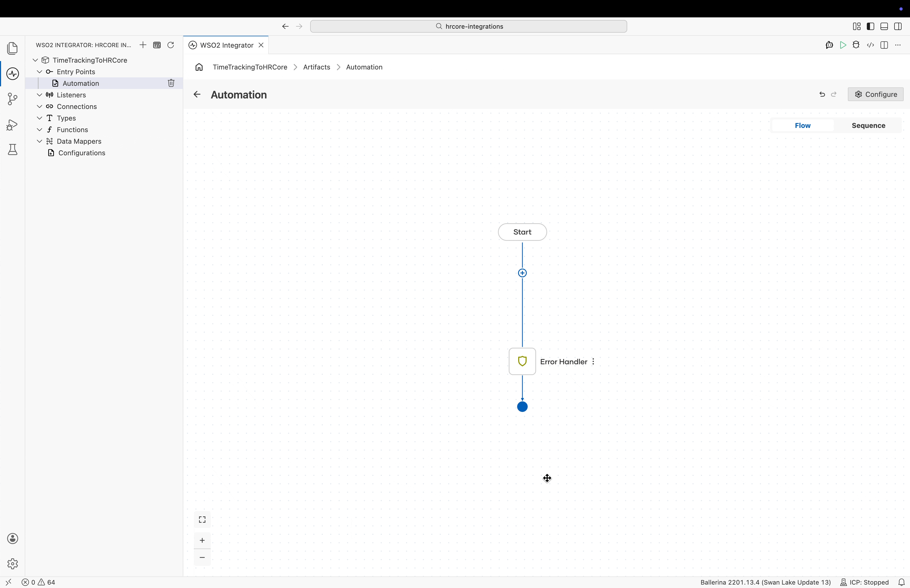The width and height of the screenshot is (910, 588).
Task: Show source code with the code icon
Action: coord(870,45)
